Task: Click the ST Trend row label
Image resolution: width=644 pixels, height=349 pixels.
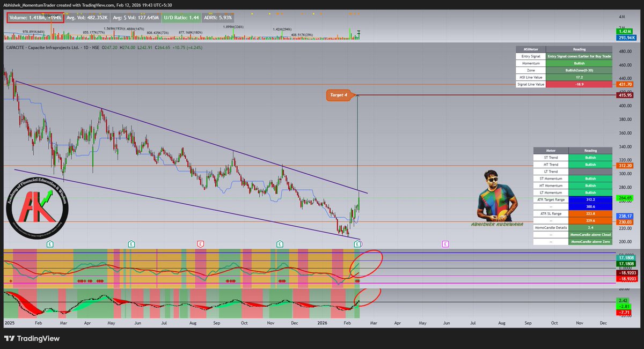Action: [x=551, y=158]
